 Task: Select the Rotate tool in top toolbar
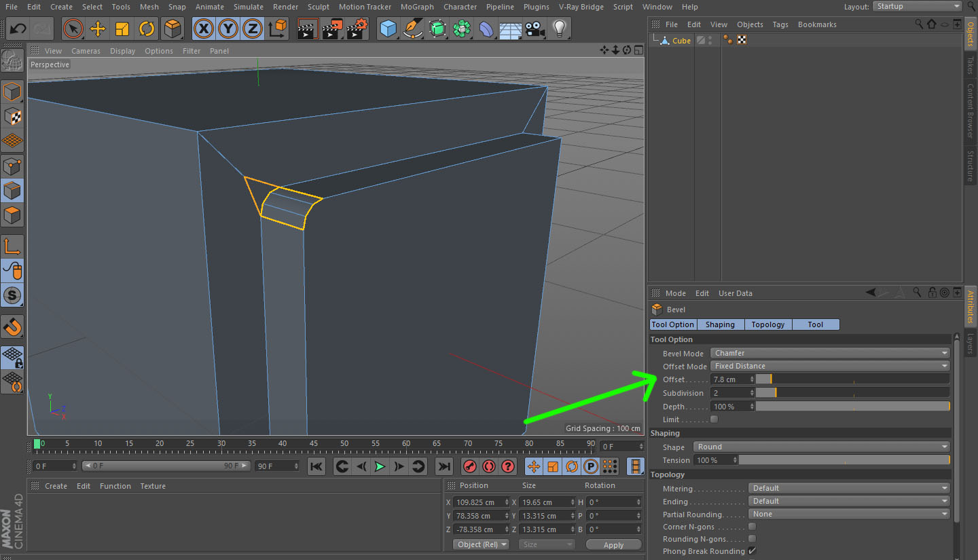tap(147, 29)
